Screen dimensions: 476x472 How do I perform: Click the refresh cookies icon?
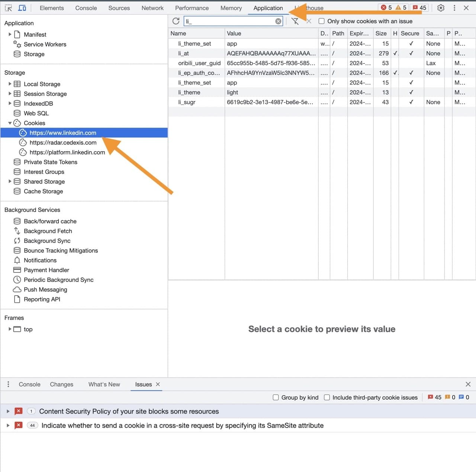tap(176, 21)
